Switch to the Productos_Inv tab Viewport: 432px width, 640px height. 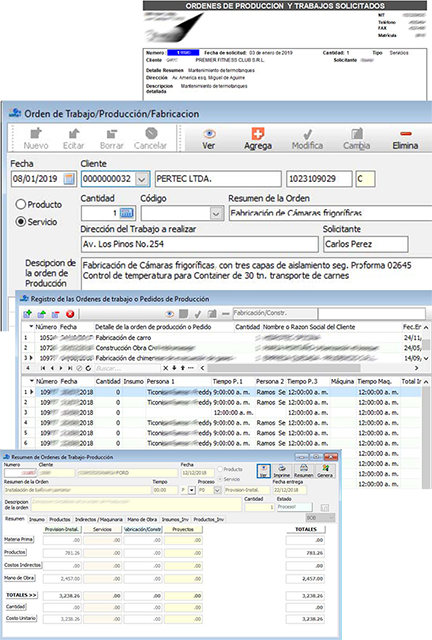[x=208, y=519]
